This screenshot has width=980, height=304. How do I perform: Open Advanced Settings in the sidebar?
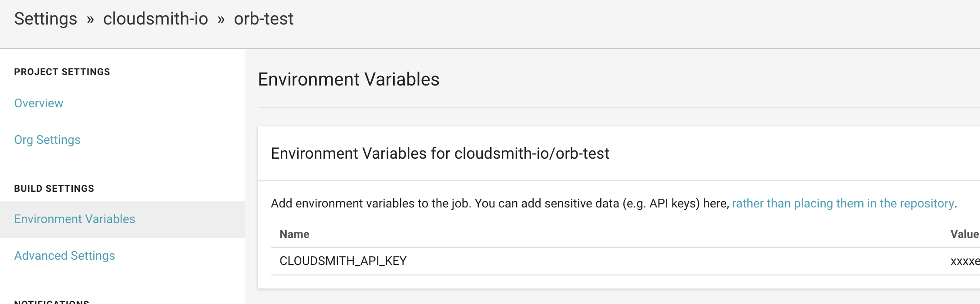pyautogui.click(x=64, y=256)
